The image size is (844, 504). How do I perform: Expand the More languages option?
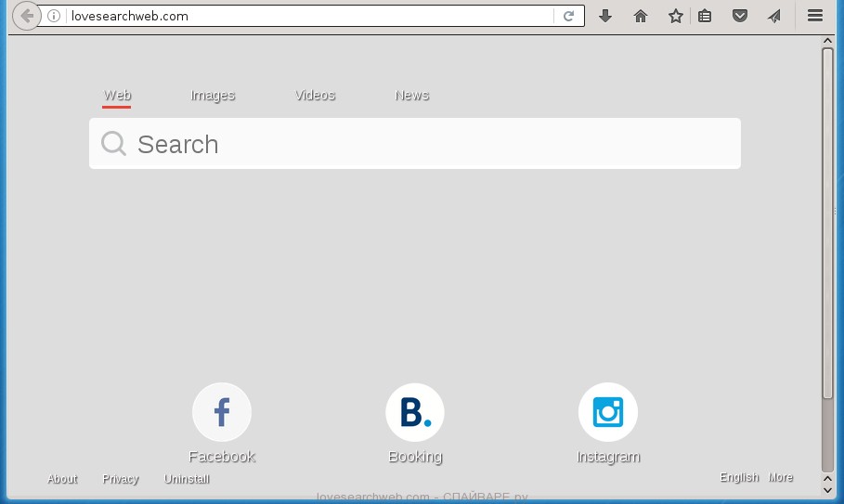781,477
